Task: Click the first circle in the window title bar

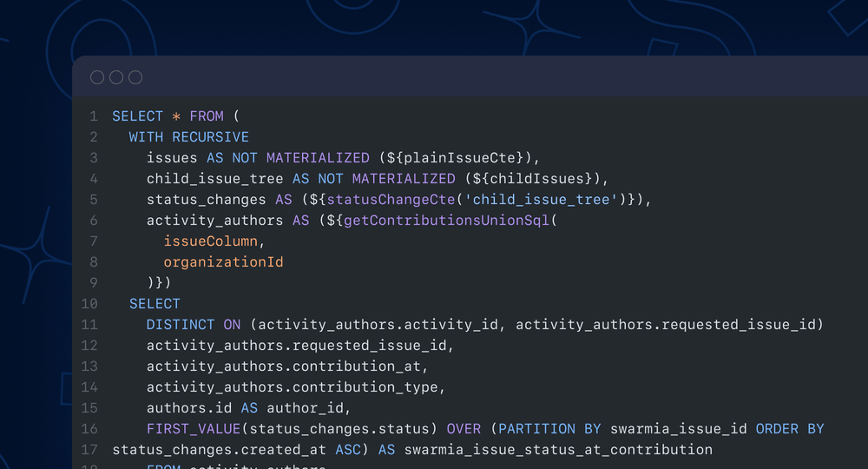Action: (x=97, y=77)
